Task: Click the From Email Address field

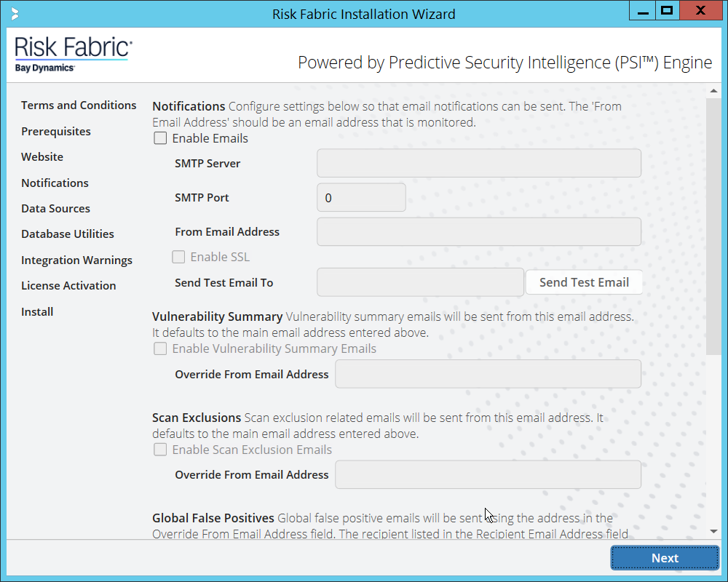Action: click(478, 232)
